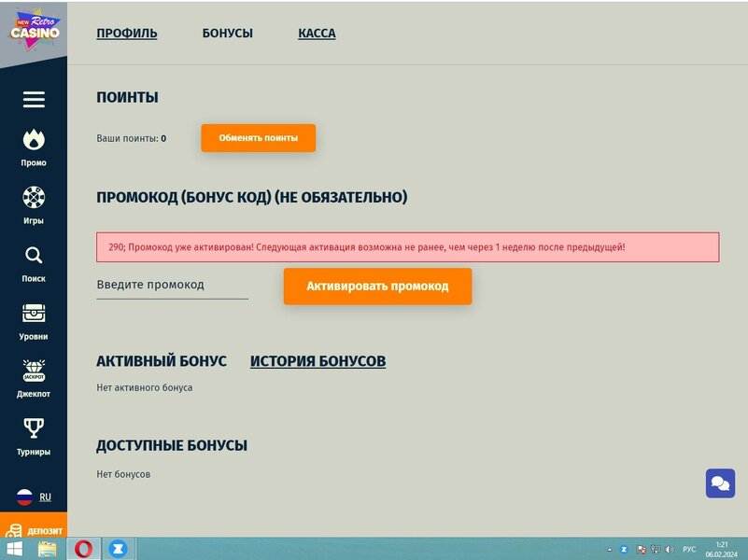
Task: View Турниры via the trophy icon
Action: pyautogui.click(x=34, y=427)
